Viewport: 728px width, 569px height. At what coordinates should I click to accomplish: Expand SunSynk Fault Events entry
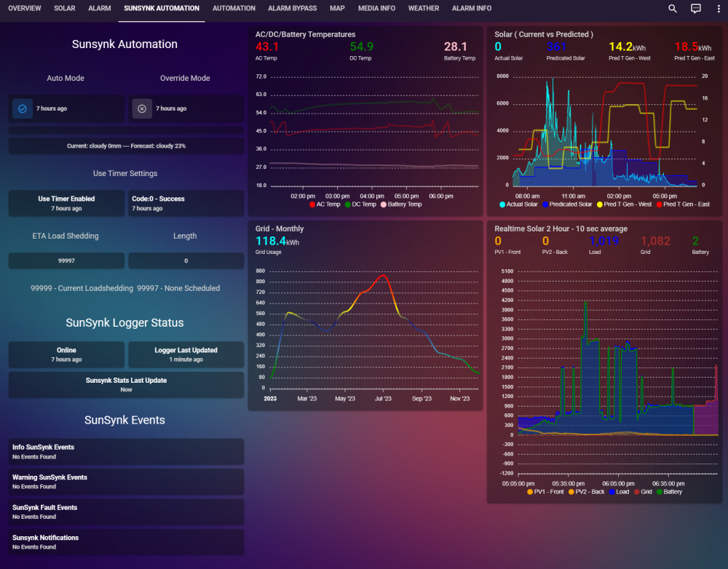(x=126, y=512)
